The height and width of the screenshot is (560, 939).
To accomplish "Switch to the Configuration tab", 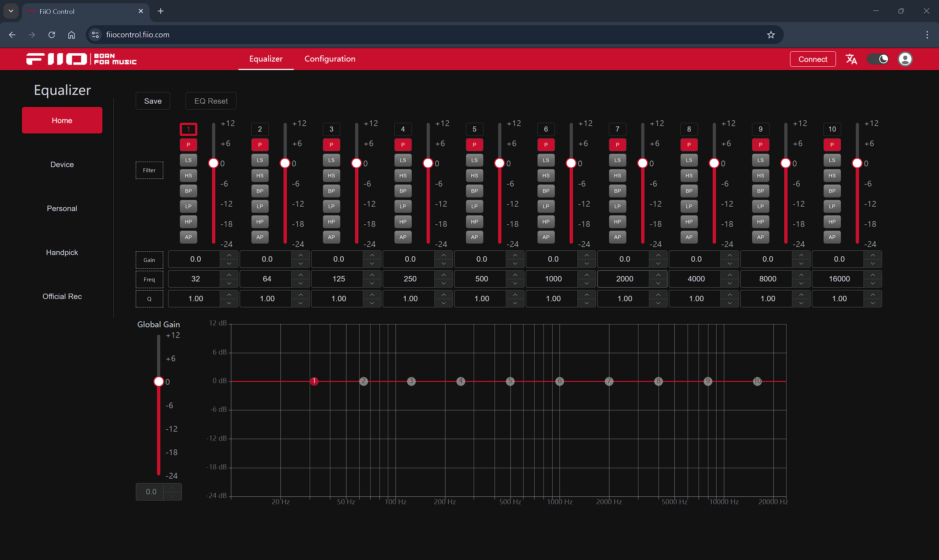I will (330, 59).
